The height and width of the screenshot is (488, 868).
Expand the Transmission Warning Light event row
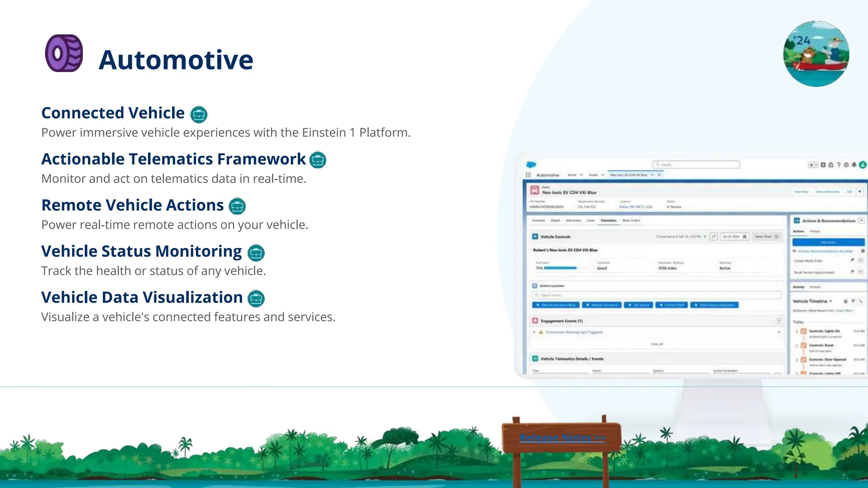[x=534, y=332]
